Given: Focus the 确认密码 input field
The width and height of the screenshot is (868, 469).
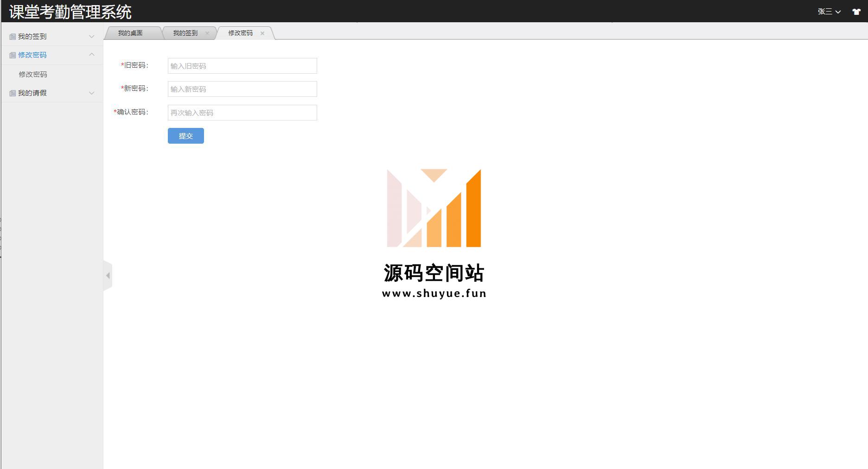Looking at the screenshot, I should [x=243, y=113].
